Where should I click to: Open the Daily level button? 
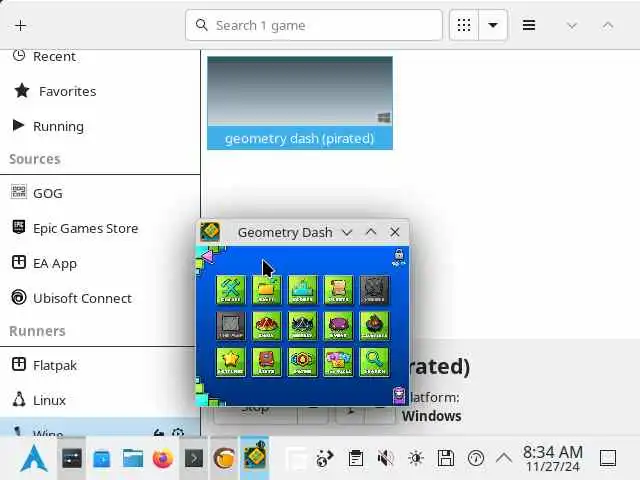(x=267, y=325)
